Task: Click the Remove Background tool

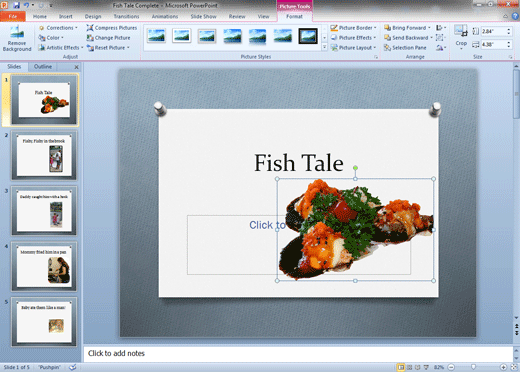Action: click(x=17, y=39)
